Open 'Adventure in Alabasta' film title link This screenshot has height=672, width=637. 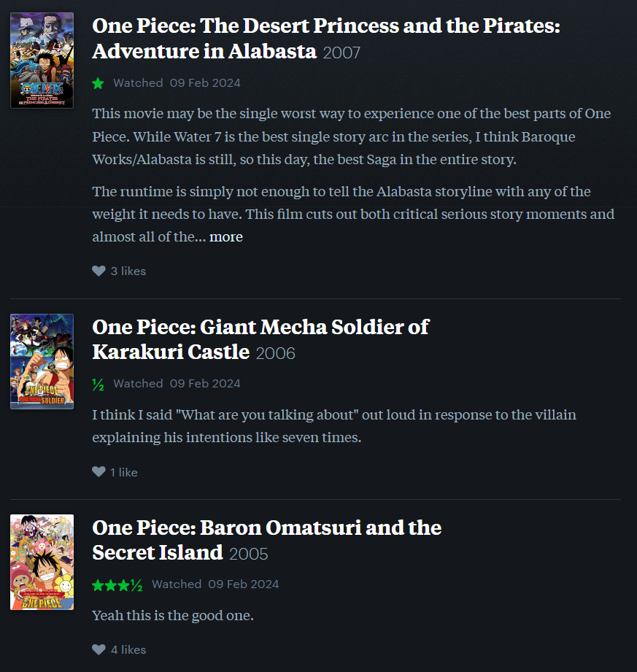click(x=325, y=39)
